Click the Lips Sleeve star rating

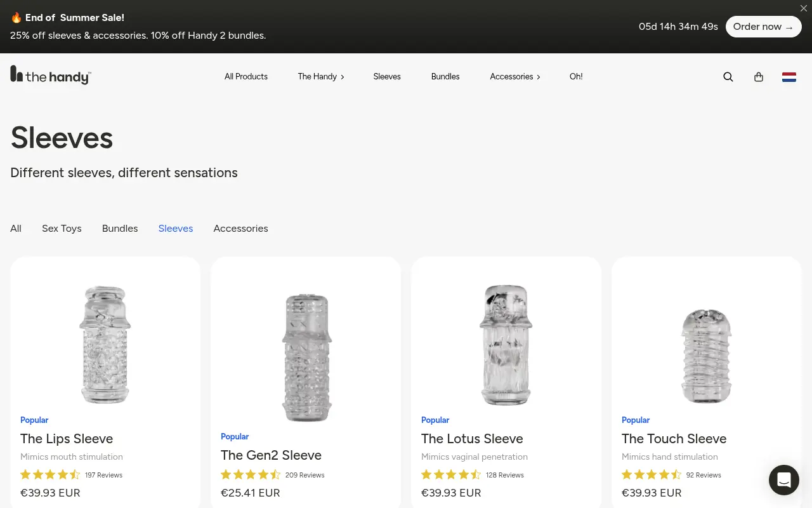pos(50,475)
